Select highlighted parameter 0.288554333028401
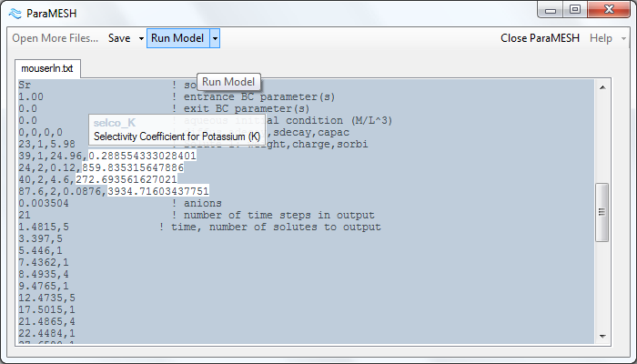 click(x=142, y=156)
